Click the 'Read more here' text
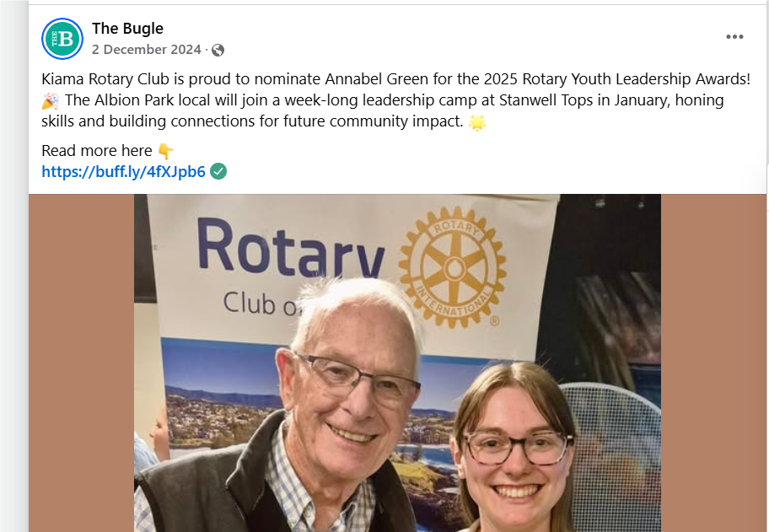The width and height of the screenshot is (769, 532). pyautogui.click(x=97, y=151)
